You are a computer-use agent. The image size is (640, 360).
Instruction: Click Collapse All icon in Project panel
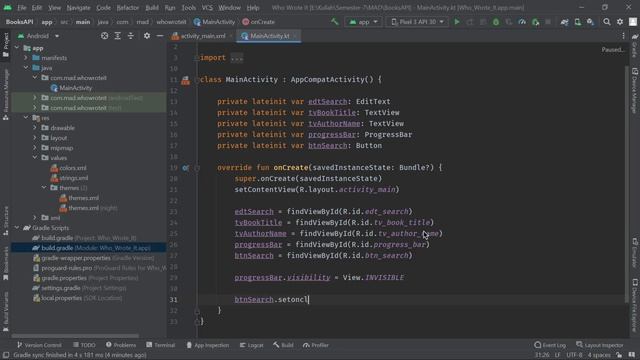[131, 36]
